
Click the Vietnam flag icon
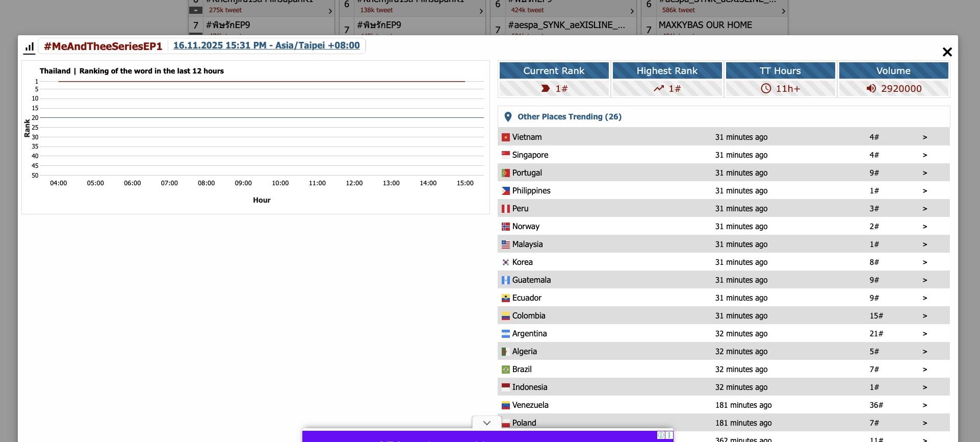click(505, 137)
